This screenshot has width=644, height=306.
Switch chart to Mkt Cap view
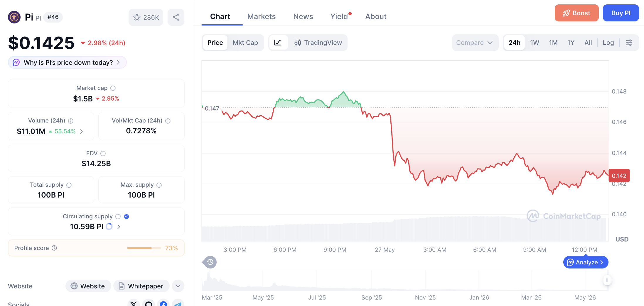pos(245,42)
